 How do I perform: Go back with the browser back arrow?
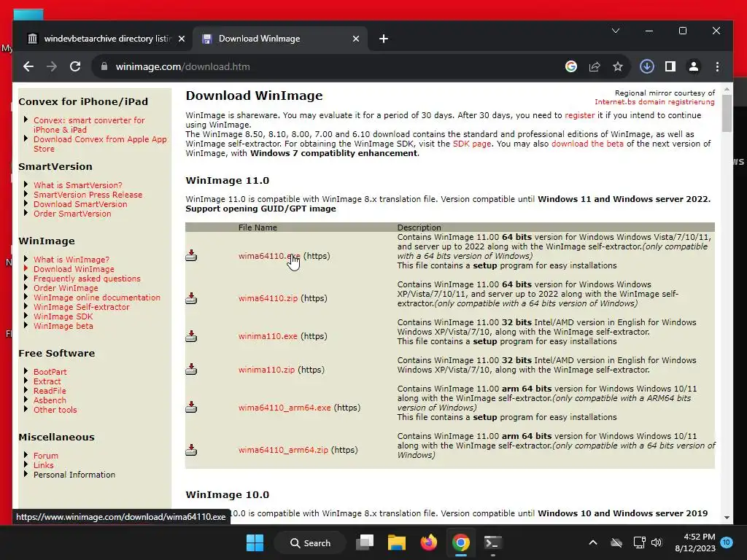tap(28, 66)
